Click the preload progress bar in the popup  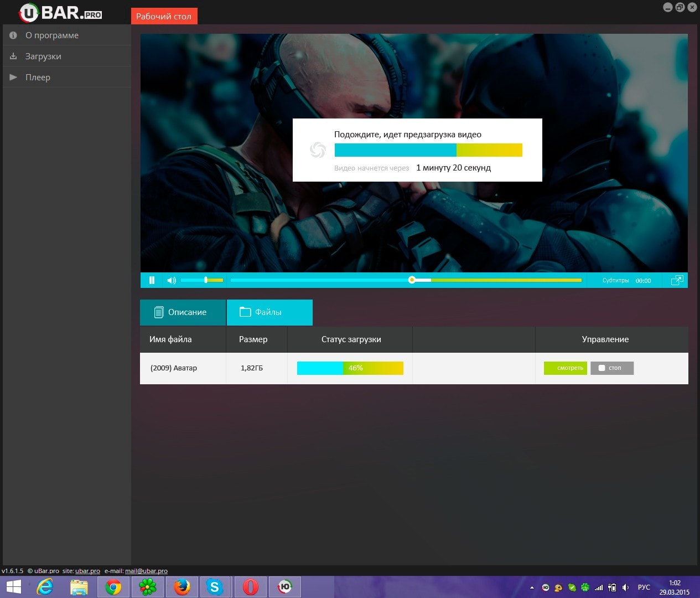click(x=428, y=150)
